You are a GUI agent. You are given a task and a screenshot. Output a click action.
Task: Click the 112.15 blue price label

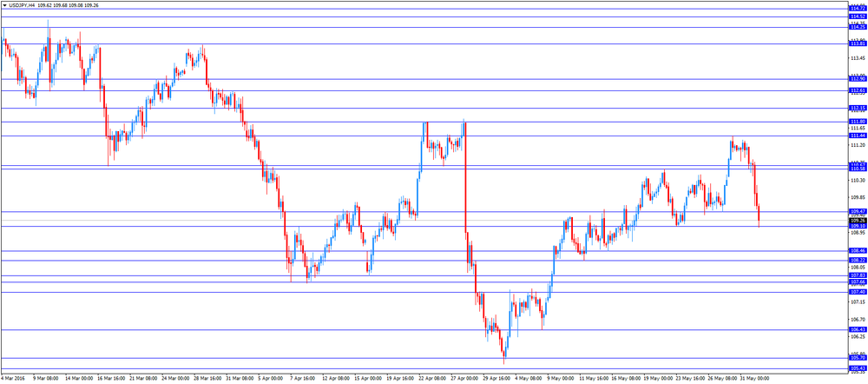(858, 108)
